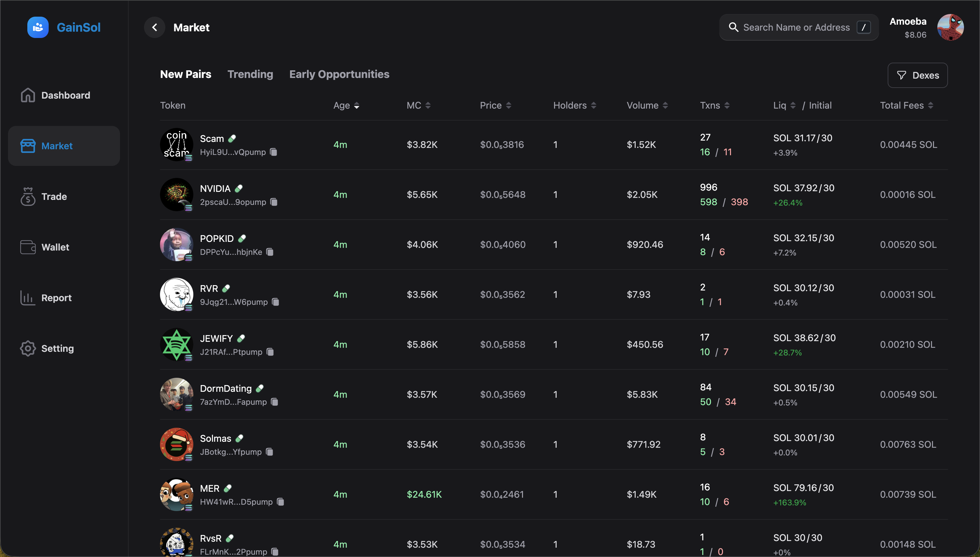The height and width of the screenshot is (557, 980).
Task: Switch to the Trending tab
Action: [250, 74]
